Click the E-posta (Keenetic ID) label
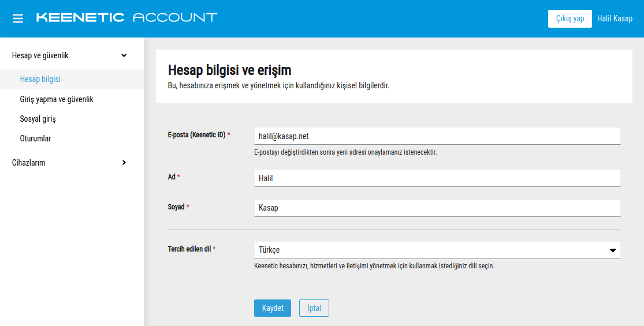The image size is (644, 326). [196, 134]
